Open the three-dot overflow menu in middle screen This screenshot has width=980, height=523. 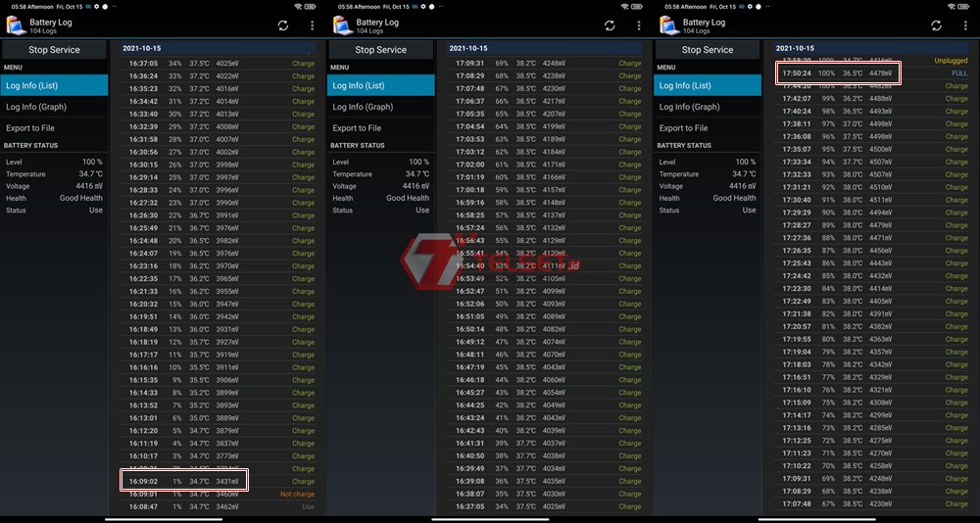coord(639,25)
